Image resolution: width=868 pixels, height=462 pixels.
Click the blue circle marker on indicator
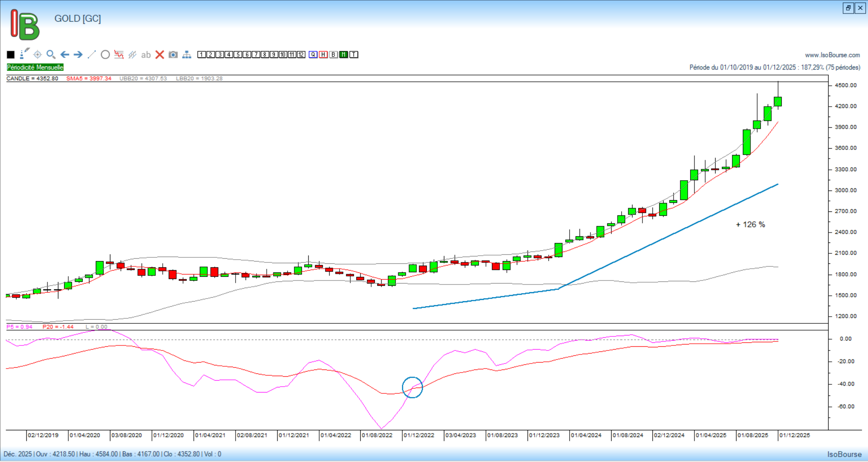pos(412,387)
